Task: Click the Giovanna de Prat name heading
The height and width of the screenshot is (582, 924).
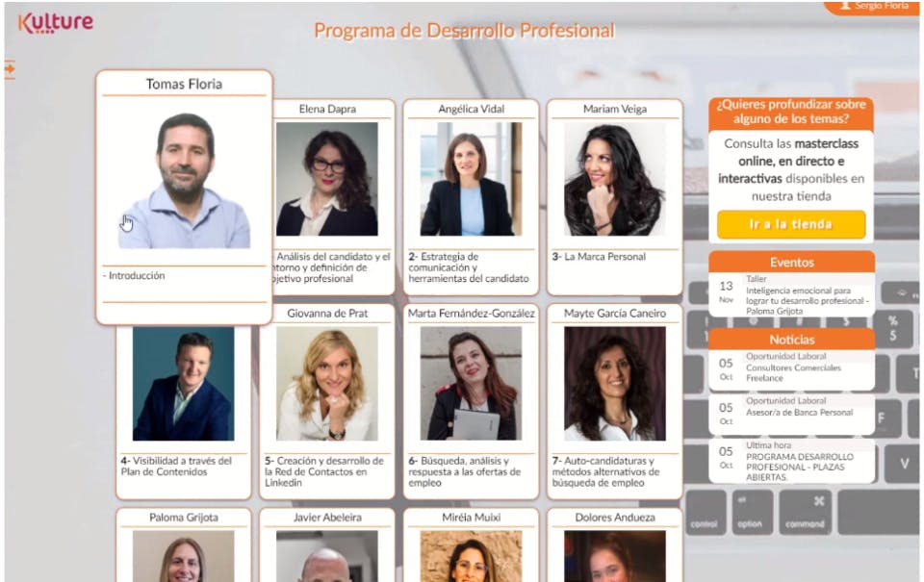Action: [x=327, y=314]
